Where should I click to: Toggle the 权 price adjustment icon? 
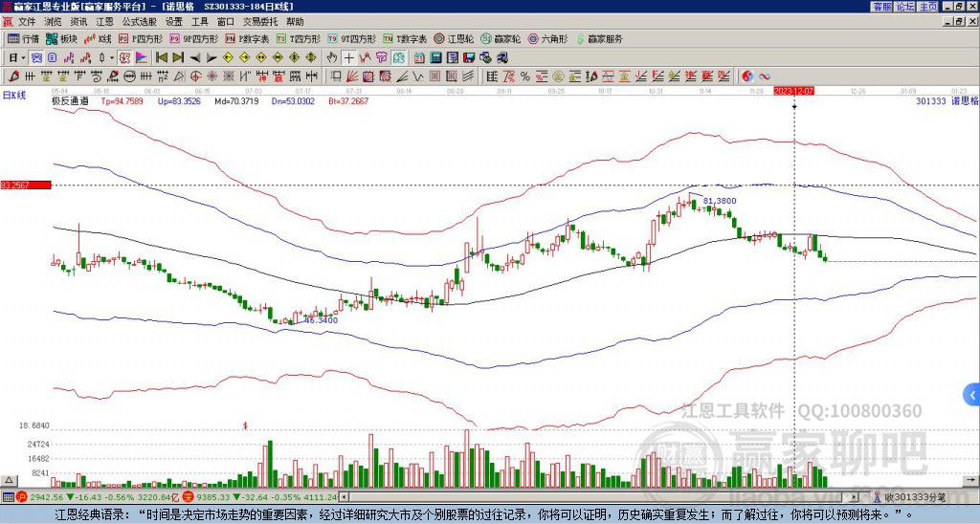point(124,58)
